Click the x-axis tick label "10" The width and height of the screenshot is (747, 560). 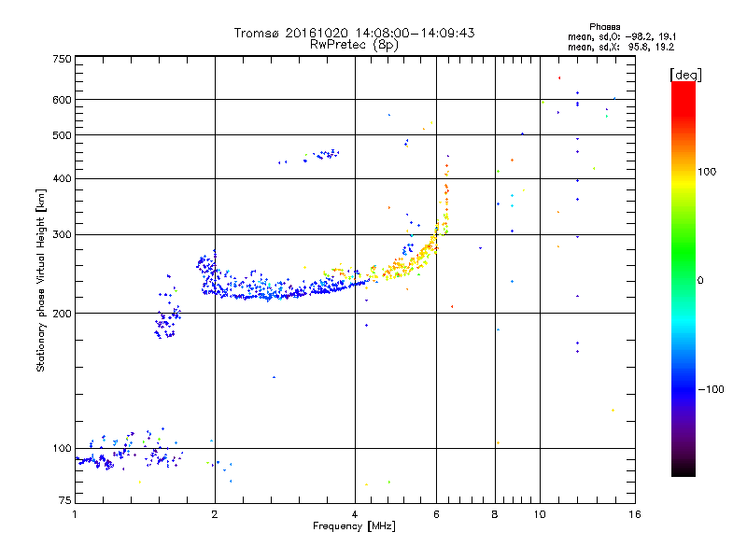pos(540,514)
